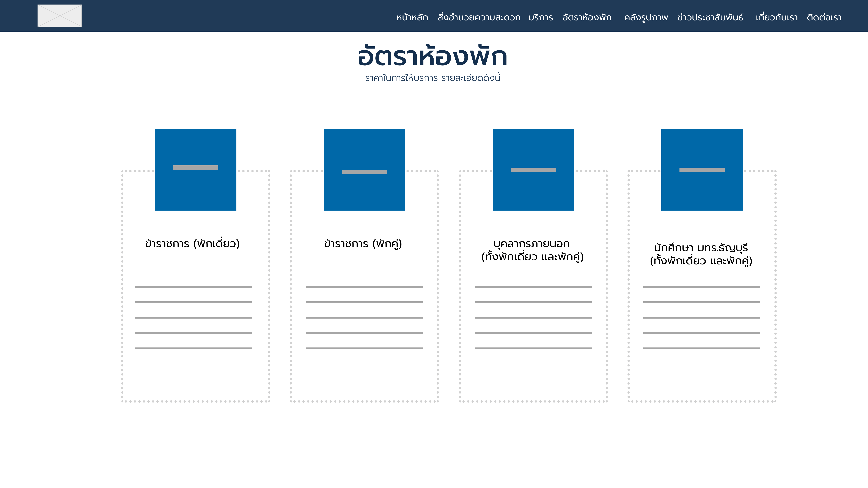
Task: Go to หน้าหลัก in the navigation bar
Action: 412,17
